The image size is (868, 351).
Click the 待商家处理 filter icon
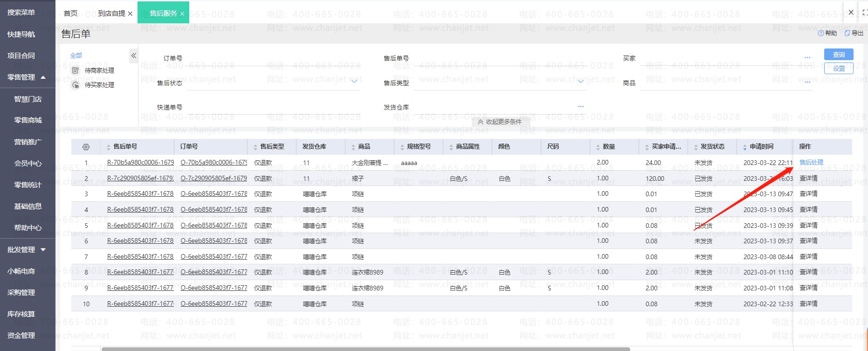(76, 70)
